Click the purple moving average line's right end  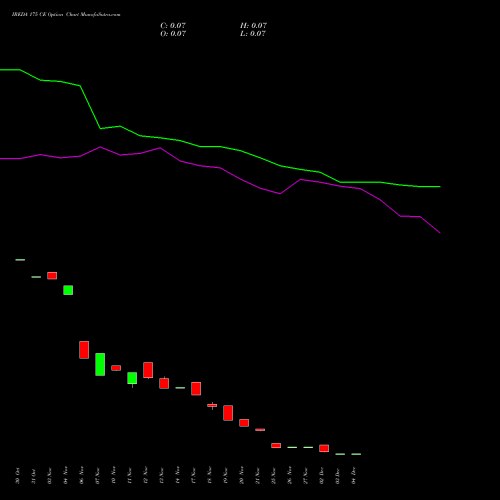point(439,232)
